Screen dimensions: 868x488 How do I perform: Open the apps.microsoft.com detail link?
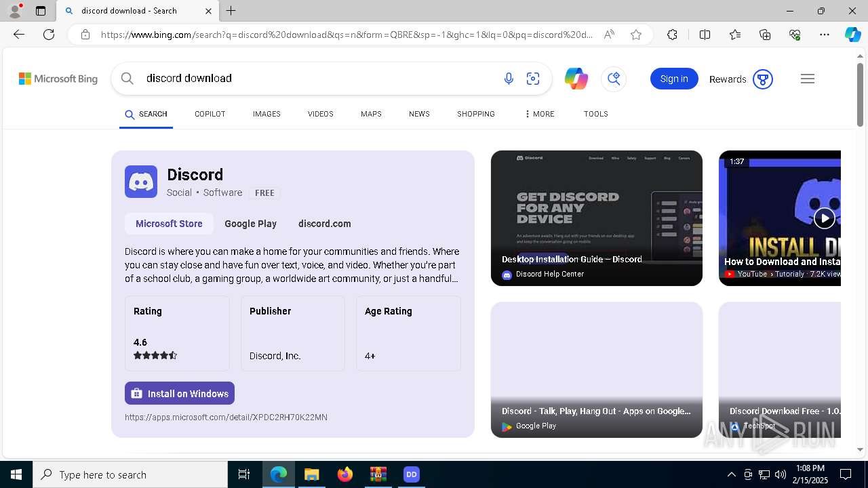pyautogui.click(x=226, y=418)
